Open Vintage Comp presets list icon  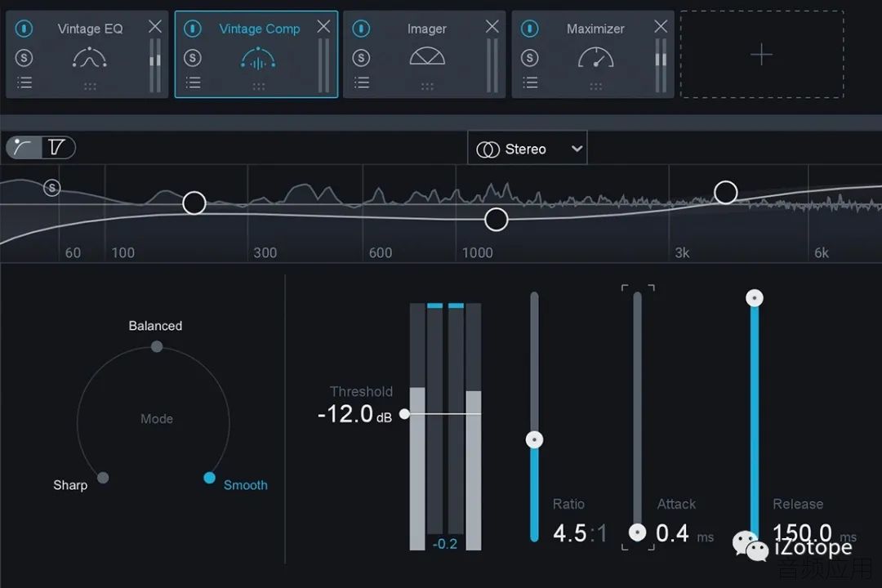[x=193, y=82]
